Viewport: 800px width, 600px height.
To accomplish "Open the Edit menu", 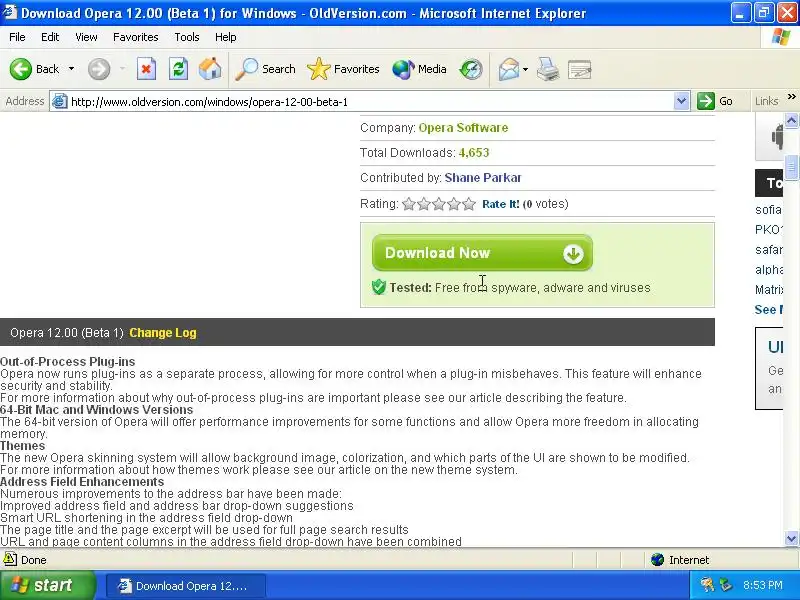I will point(50,37).
